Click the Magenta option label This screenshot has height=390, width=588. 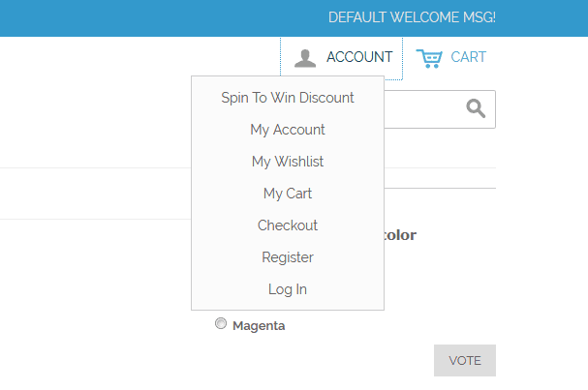click(x=259, y=326)
